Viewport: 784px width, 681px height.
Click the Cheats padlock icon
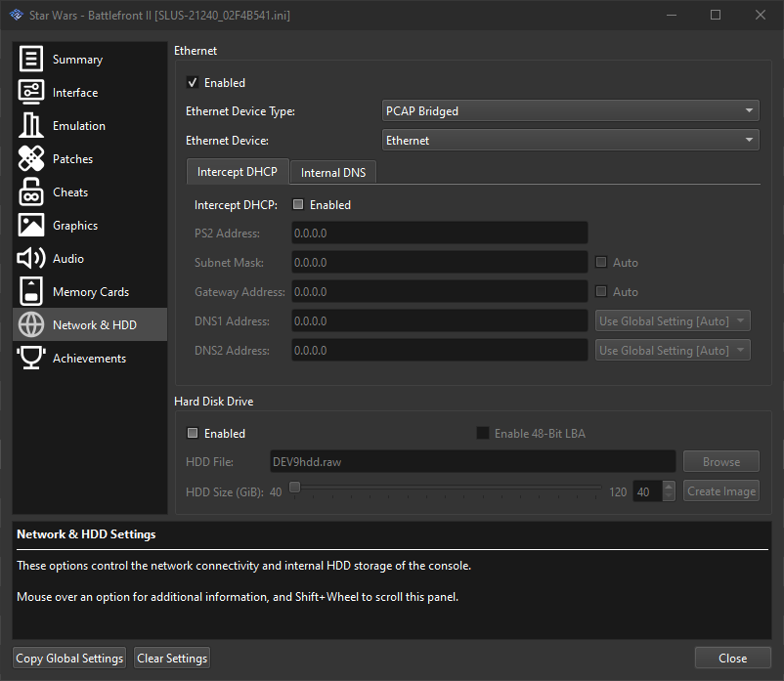pos(31,192)
